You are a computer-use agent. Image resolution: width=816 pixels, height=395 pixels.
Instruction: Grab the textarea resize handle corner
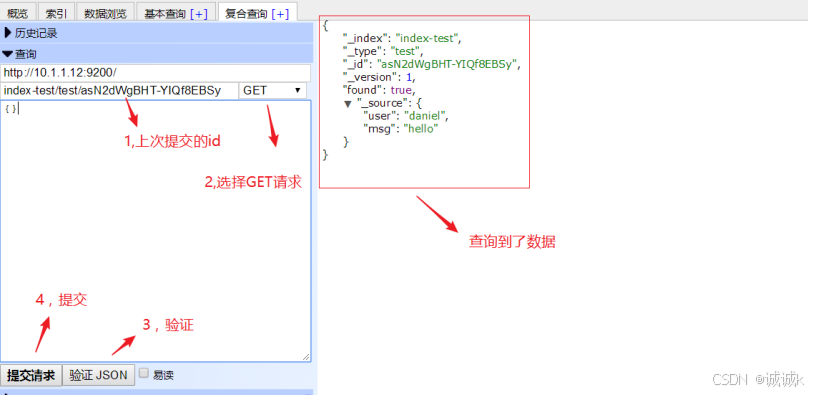tap(306, 357)
